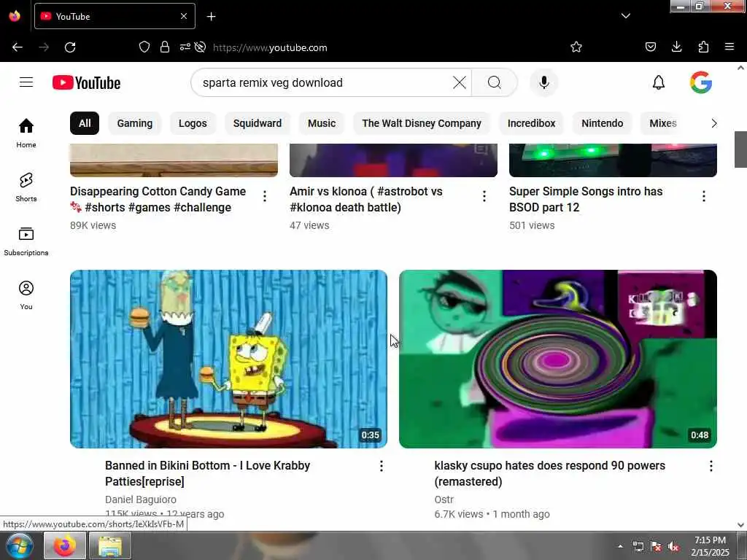
Task: Open the list all tabs dropdown arrow
Action: [625, 16]
